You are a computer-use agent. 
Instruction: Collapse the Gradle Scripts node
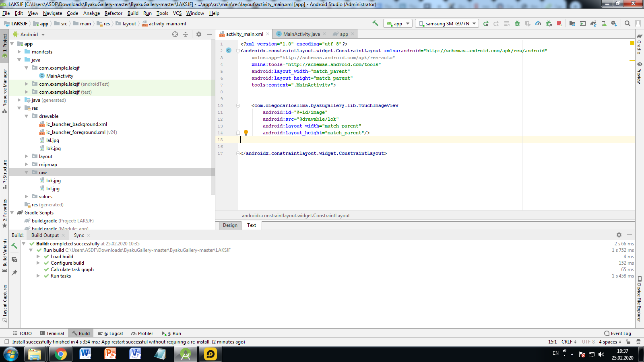12,212
